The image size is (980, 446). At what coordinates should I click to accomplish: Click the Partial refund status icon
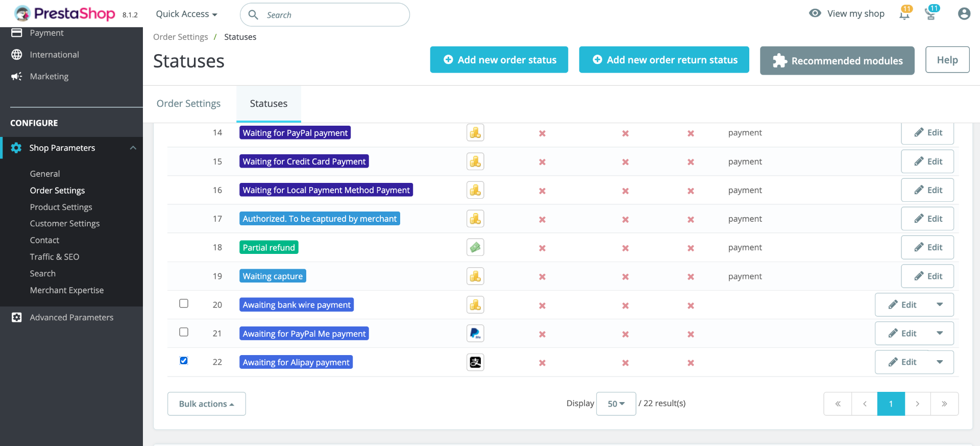(x=475, y=247)
